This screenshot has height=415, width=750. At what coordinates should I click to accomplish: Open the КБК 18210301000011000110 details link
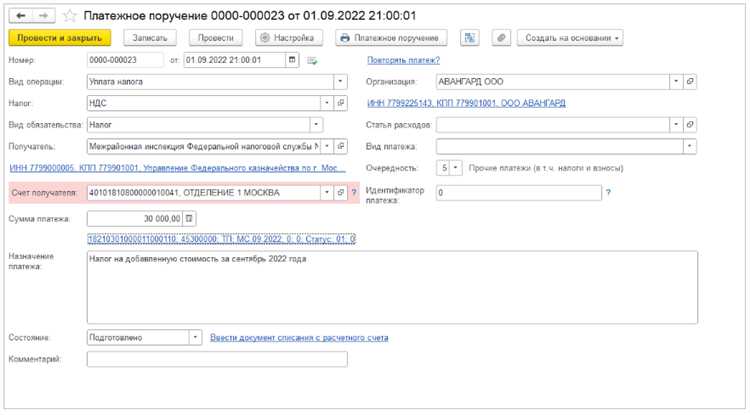click(221, 239)
